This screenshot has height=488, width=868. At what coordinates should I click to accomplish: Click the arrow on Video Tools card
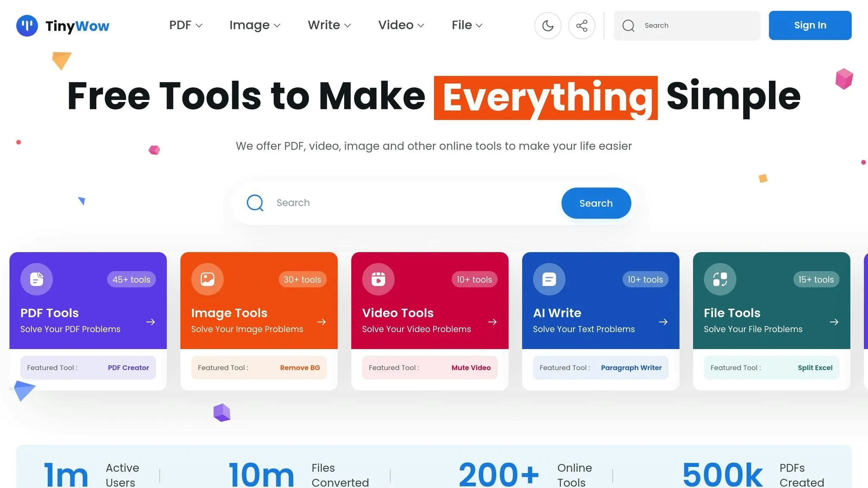coord(492,322)
